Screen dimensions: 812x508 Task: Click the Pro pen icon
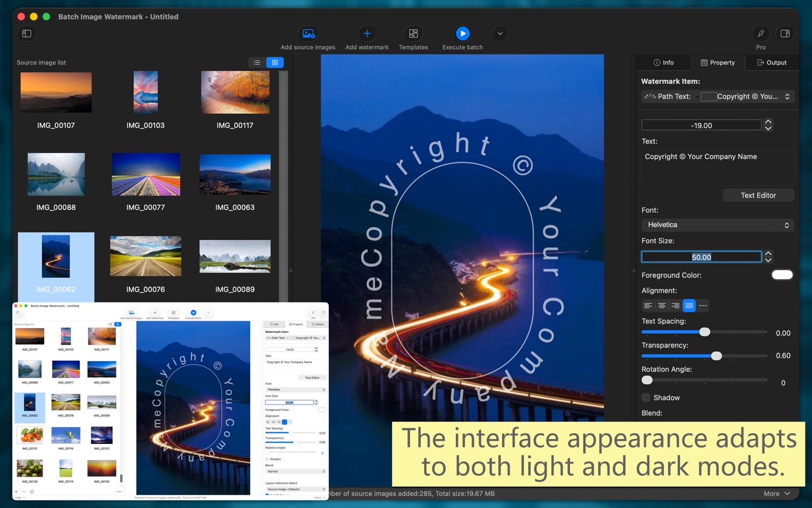(x=760, y=34)
